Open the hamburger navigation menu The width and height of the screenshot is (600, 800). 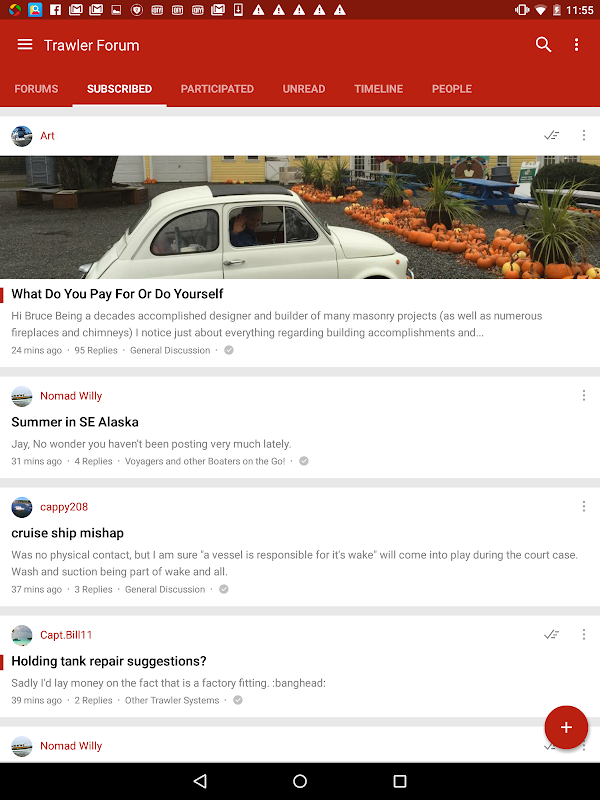pos(24,45)
